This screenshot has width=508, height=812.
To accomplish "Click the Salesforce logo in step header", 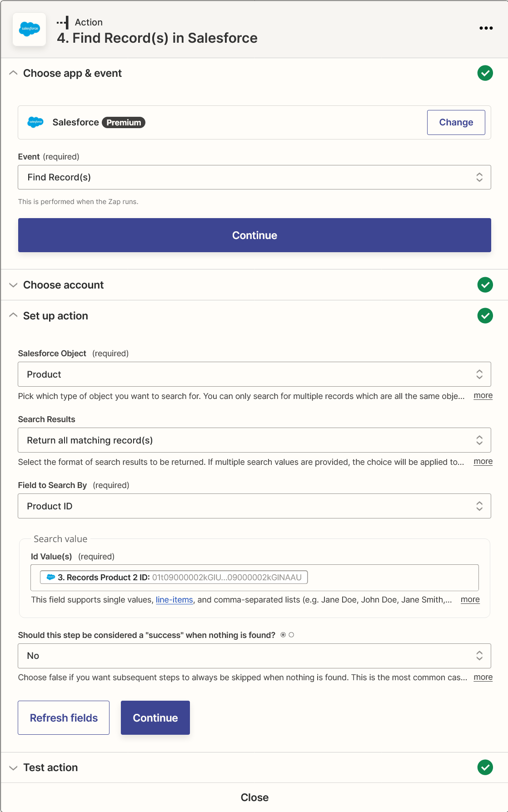I will pyautogui.click(x=30, y=29).
